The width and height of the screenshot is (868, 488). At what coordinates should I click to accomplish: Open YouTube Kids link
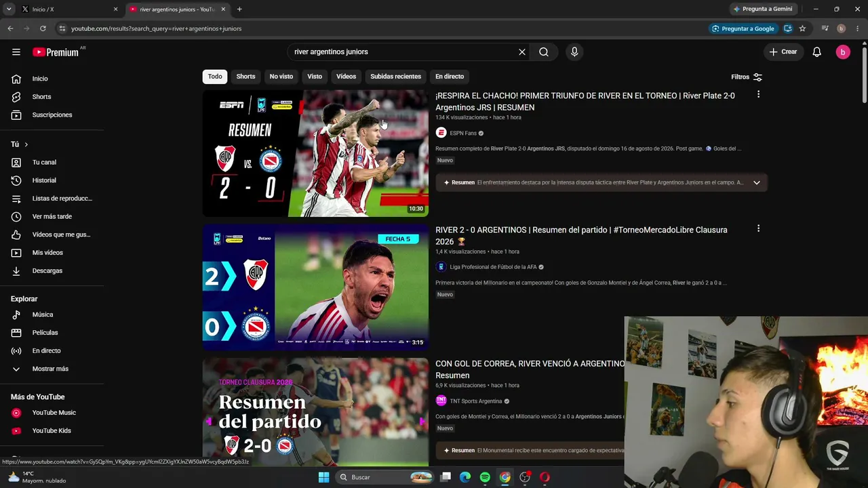(x=52, y=431)
